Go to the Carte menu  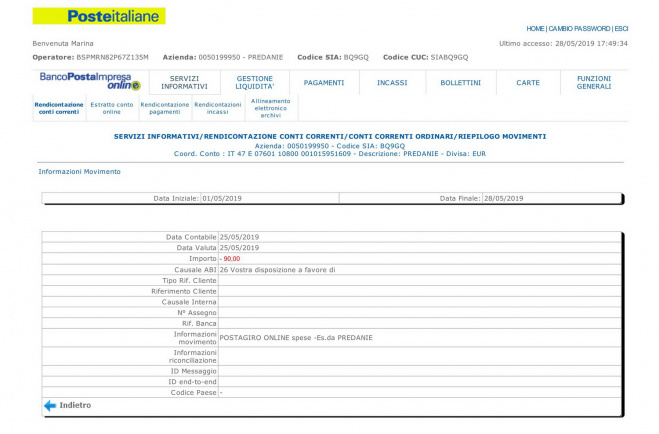(528, 82)
